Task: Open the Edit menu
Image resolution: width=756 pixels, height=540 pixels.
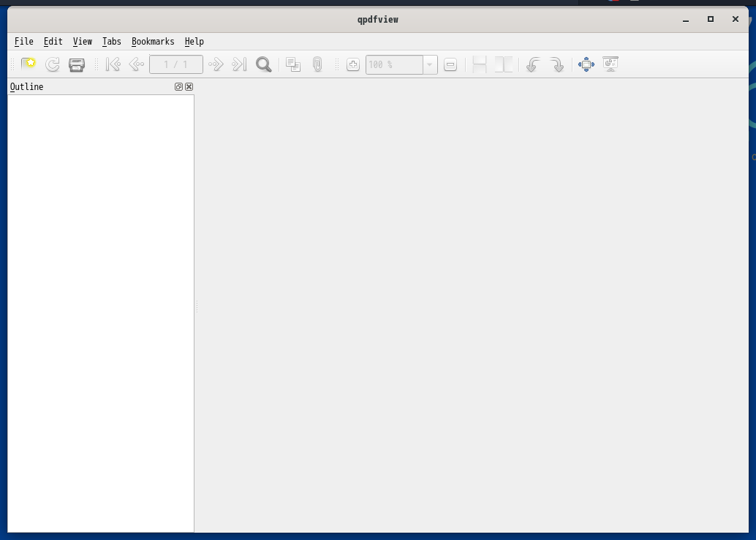Action: [x=53, y=42]
